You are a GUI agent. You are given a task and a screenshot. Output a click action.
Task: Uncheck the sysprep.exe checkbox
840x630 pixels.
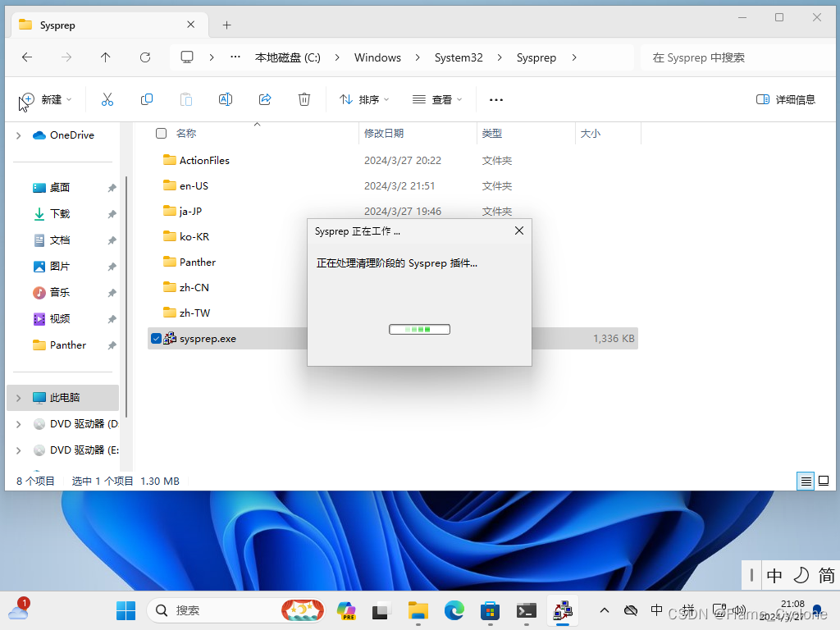(x=156, y=339)
